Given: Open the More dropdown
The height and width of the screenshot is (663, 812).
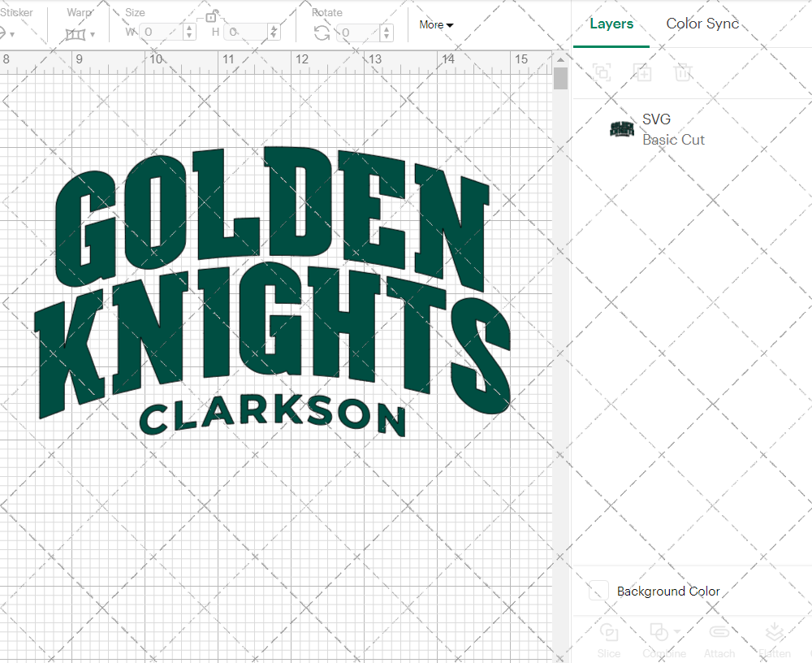Looking at the screenshot, I should coord(435,25).
